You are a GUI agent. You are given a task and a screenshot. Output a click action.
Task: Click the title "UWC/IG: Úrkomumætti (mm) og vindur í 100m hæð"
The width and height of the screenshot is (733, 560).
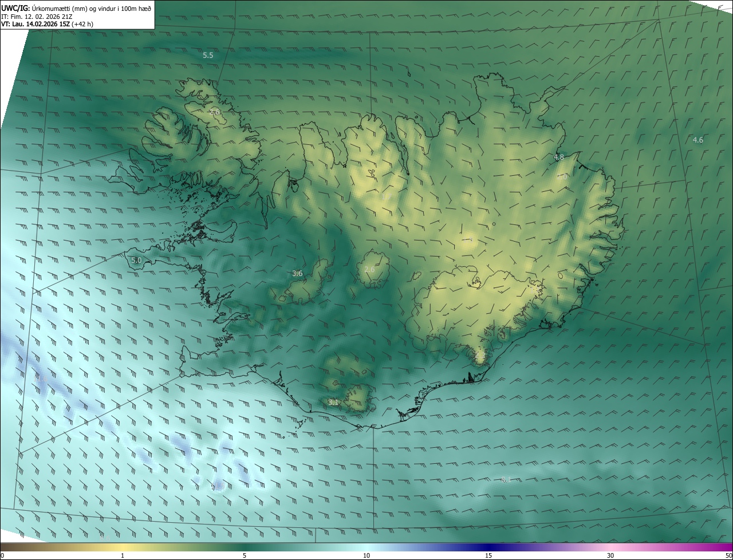pos(76,7)
